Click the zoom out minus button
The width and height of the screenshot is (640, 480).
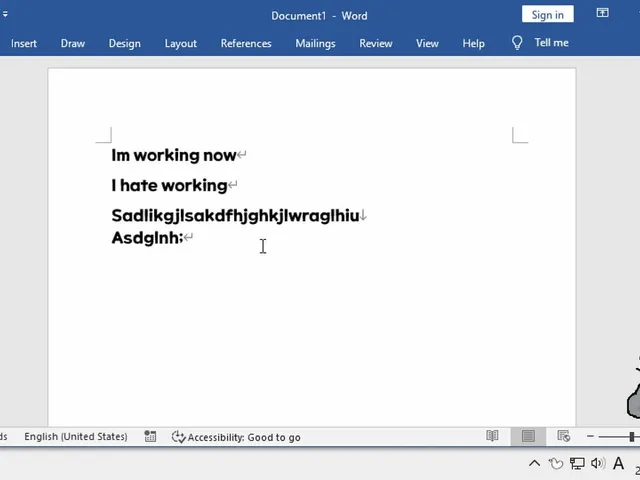(x=590, y=436)
